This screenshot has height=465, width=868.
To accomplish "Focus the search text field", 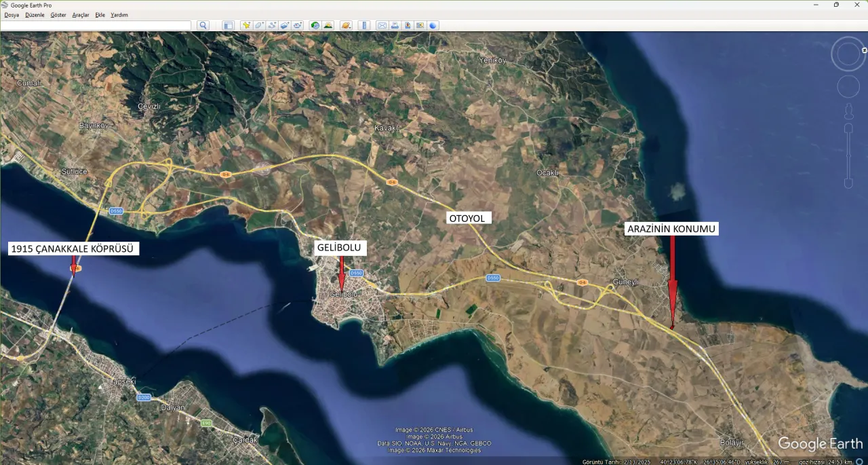I will (96, 25).
